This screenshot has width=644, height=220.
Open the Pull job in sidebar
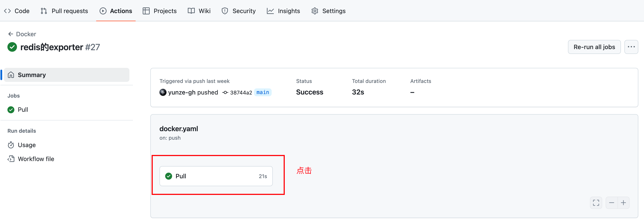23,110
